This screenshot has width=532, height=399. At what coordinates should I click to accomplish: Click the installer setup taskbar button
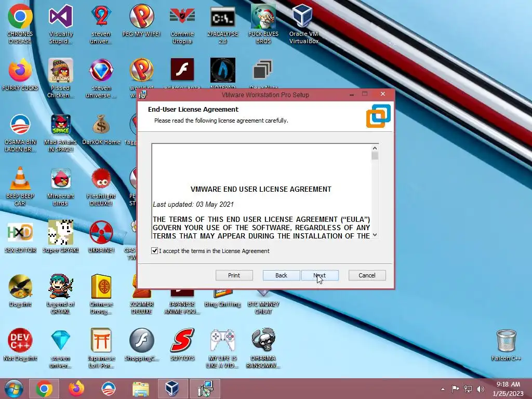point(205,389)
